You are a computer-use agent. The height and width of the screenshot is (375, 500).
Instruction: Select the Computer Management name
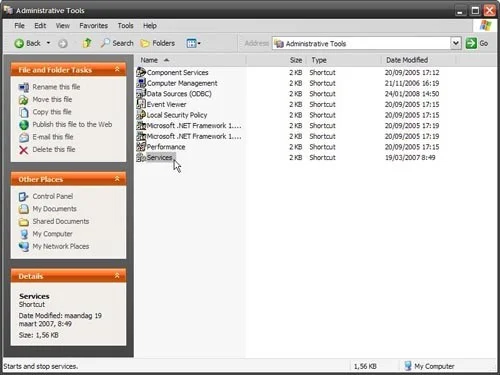pos(182,83)
